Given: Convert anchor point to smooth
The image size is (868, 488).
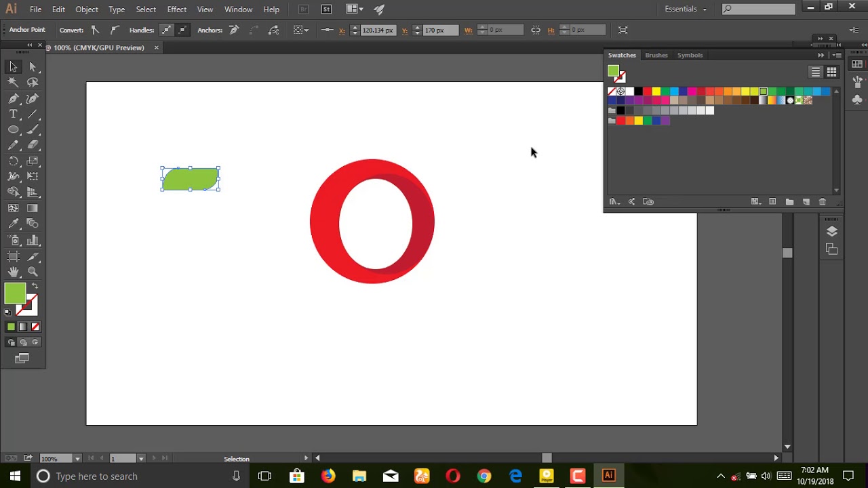Looking at the screenshot, I should coord(115,30).
